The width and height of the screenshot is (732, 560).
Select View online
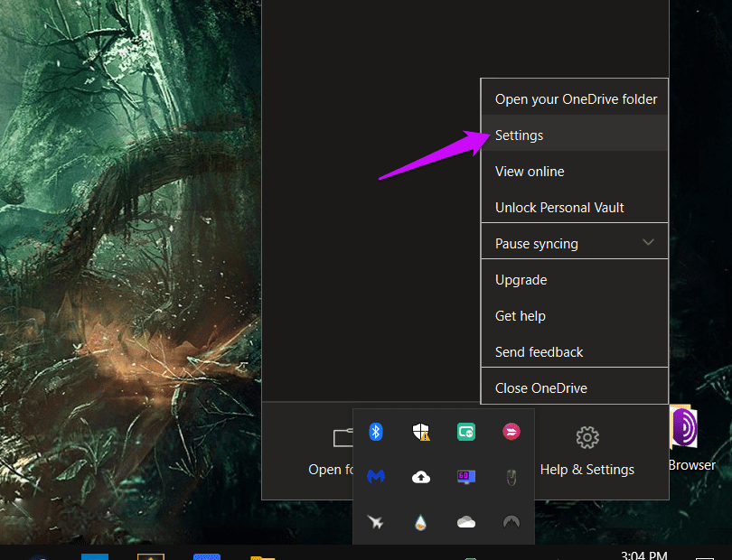pyautogui.click(x=575, y=172)
